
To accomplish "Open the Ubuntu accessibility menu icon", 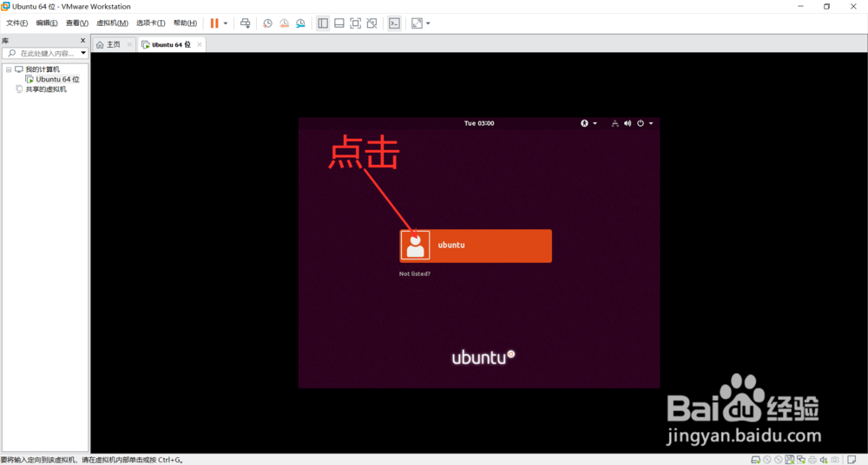I will point(584,123).
